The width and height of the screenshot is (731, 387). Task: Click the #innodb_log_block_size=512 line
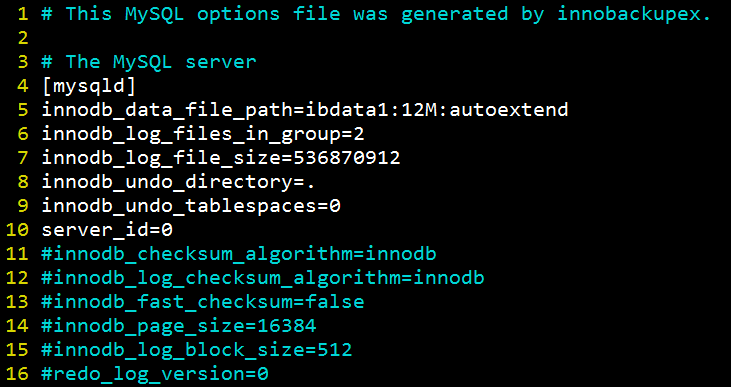(x=197, y=350)
